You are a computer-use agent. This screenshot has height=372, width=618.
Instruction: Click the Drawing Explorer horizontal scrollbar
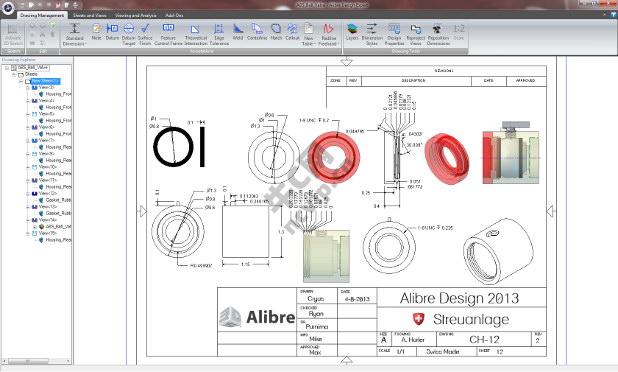click(x=36, y=361)
